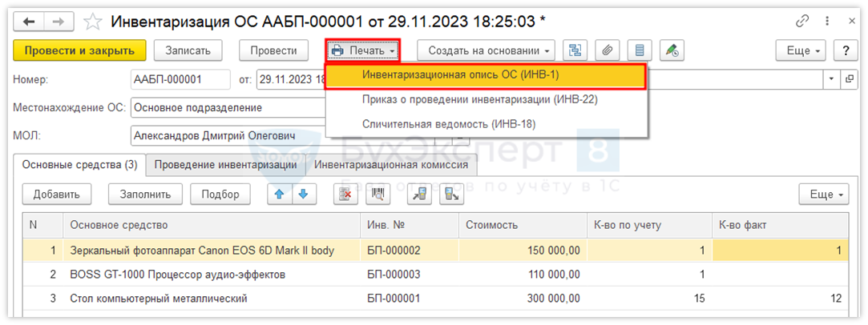The height and width of the screenshot is (325, 868).
Task: Select Сличительная ведомость (ИНВ-18)
Action: [x=486, y=124]
